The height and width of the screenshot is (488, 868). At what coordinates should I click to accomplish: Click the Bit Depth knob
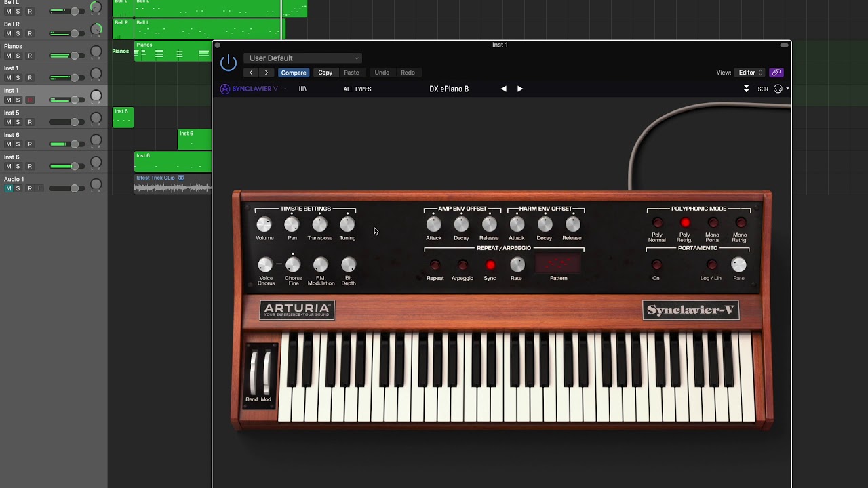349,264
